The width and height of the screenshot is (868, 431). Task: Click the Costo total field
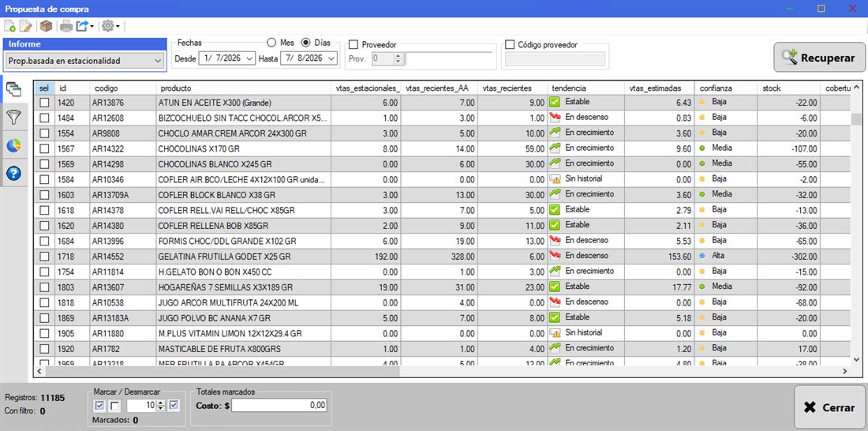(x=279, y=406)
